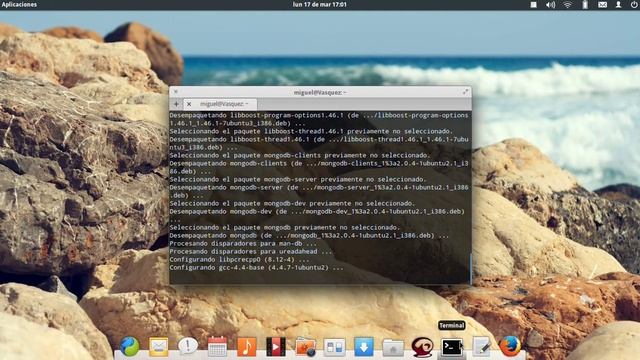Click the 'Procesando disparadores para man-db' line

click(x=243, y=244)
